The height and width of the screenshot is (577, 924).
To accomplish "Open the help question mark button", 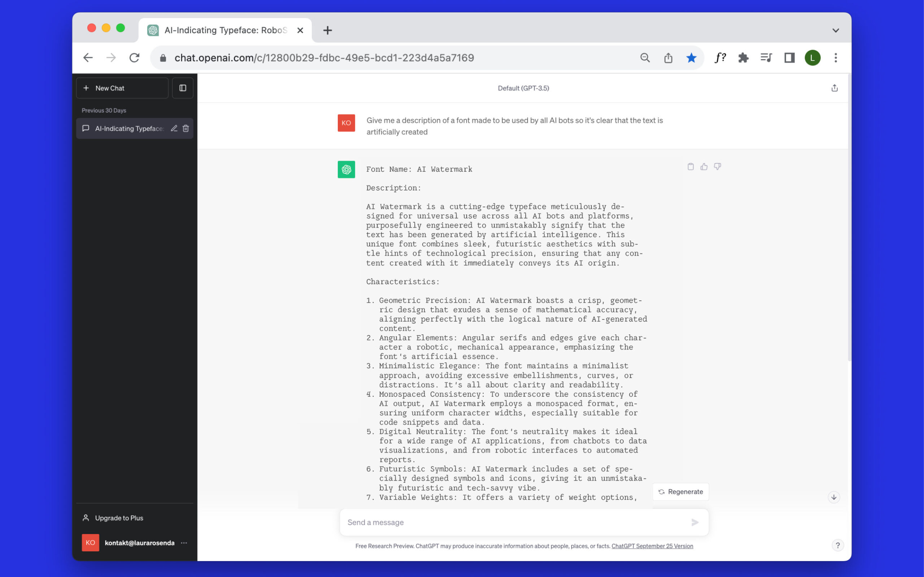I will click(837, 545).
